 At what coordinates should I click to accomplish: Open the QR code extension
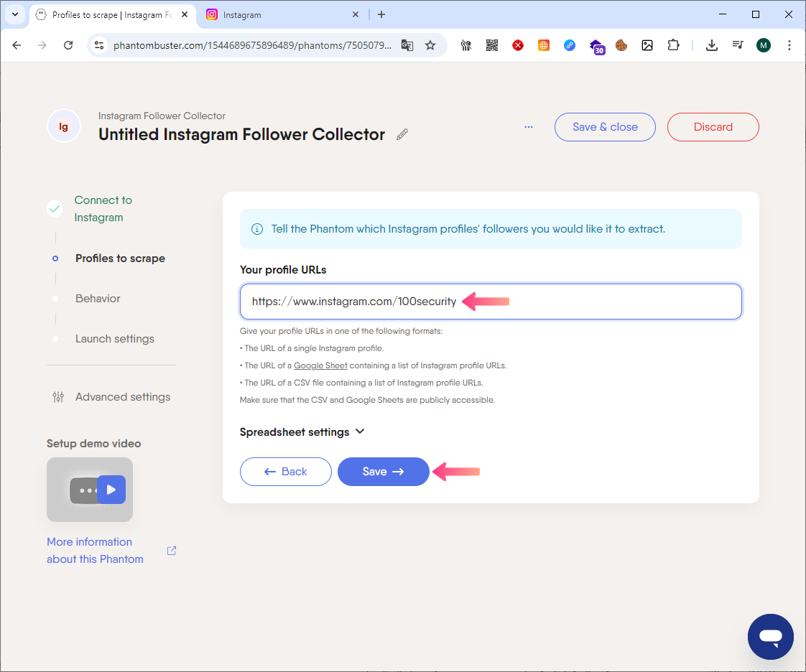point(492,45)
